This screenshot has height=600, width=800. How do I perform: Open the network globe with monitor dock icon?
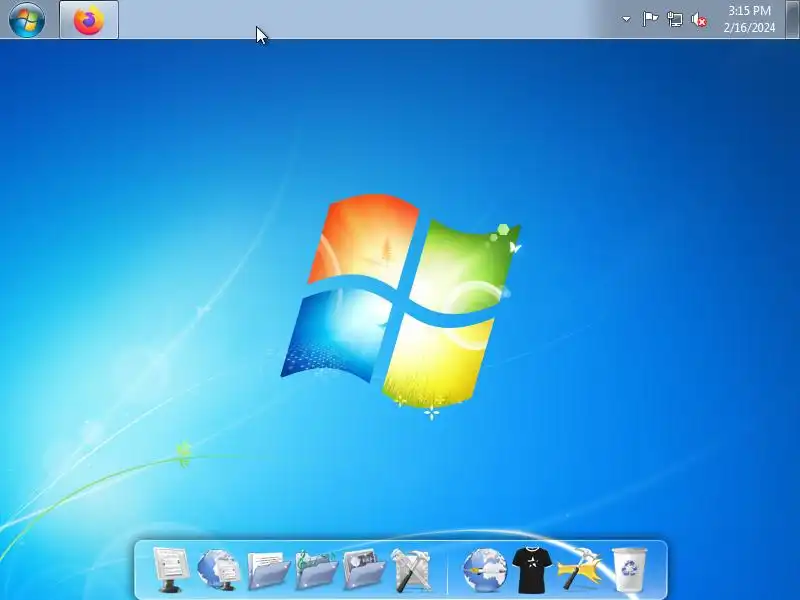(218, 569)
